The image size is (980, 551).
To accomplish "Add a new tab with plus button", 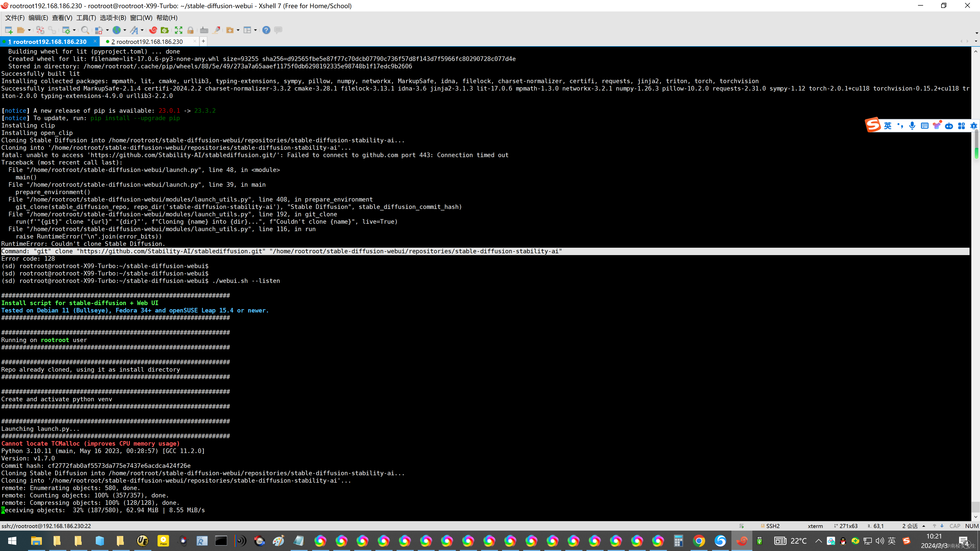I will point(204,41).
